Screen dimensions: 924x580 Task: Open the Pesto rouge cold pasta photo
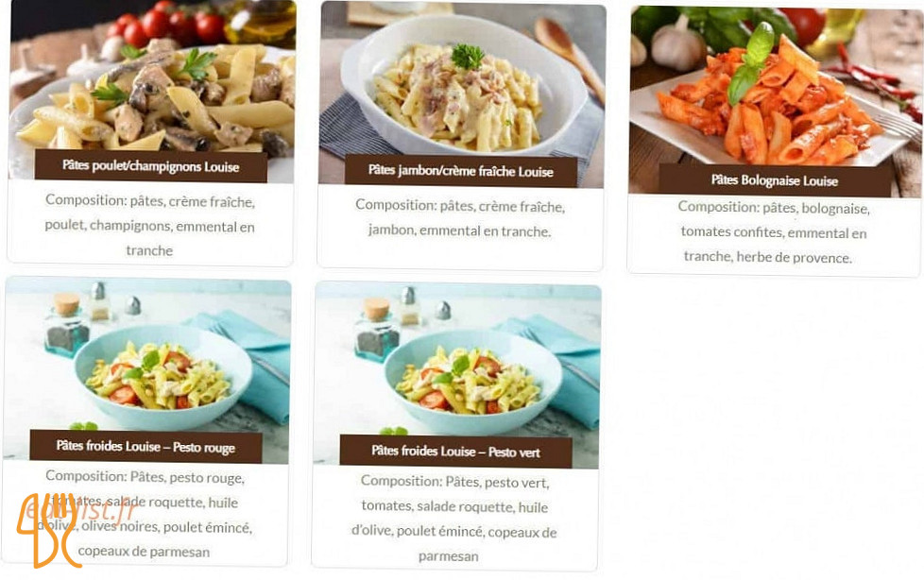coord(146,369)
